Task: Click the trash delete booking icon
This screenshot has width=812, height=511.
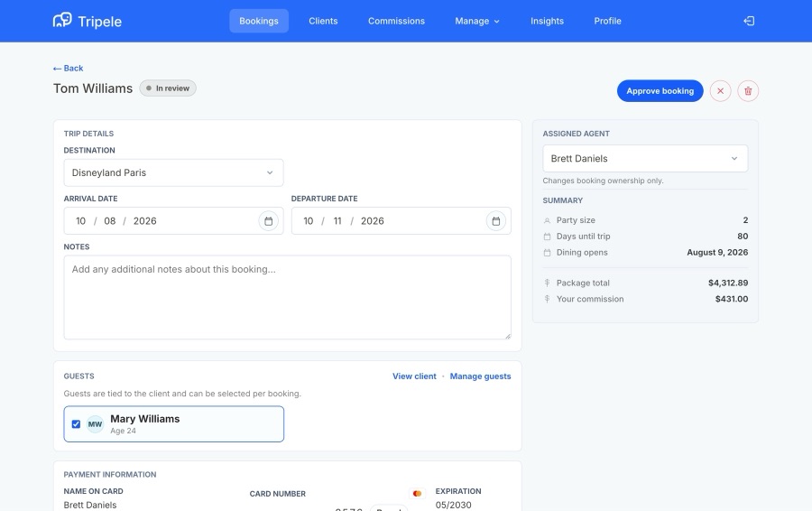Action: point(748,90)
